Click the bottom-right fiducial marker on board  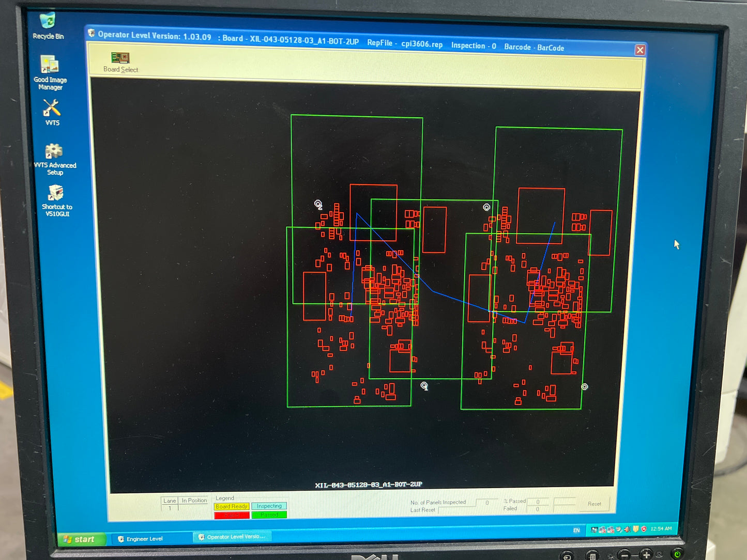click(584, 386)
